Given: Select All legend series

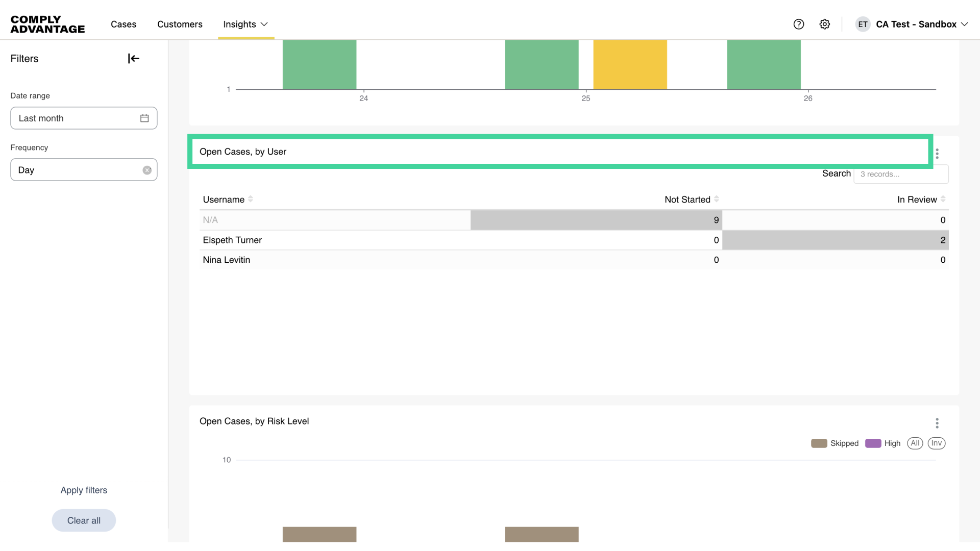Looking at the screenshot, I should click(x=915, y=443).
